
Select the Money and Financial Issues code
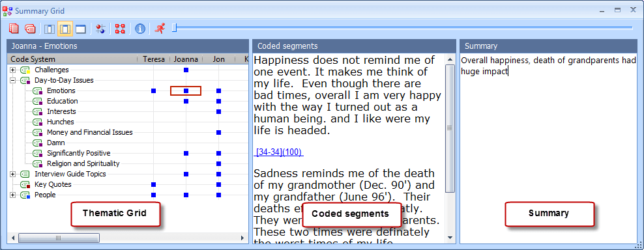(89, 133)
